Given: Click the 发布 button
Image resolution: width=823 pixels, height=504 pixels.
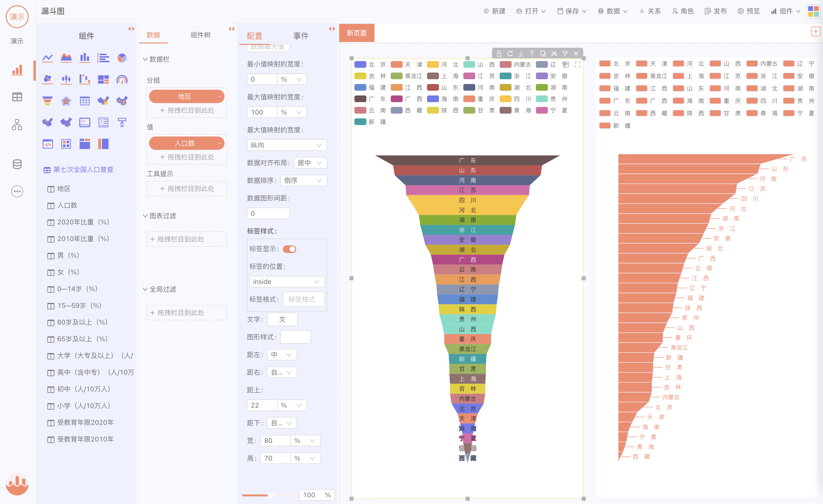Looking at the screenshot, I should [716, 11].
